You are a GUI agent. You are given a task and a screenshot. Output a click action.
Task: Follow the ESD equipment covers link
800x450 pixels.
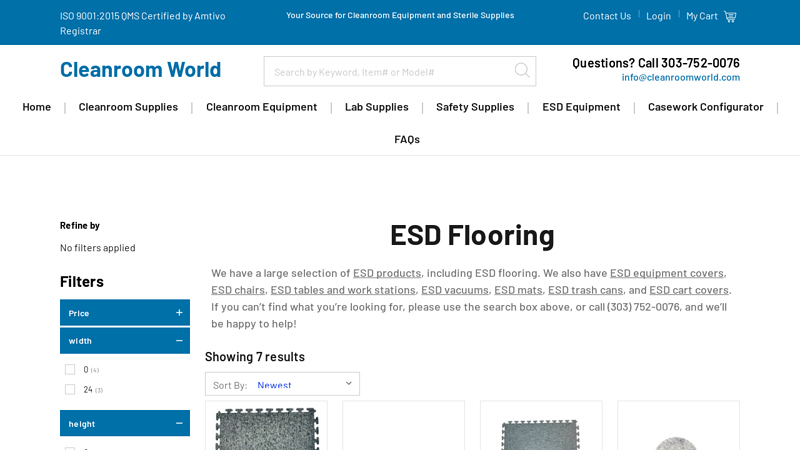pyautogui.click(x=666, y=273)
